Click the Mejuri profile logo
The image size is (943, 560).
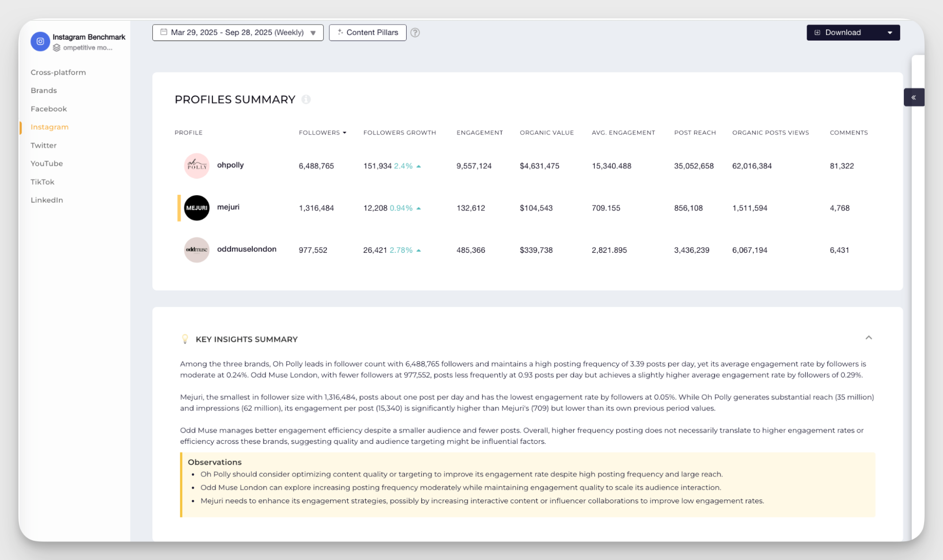point(197,208)
